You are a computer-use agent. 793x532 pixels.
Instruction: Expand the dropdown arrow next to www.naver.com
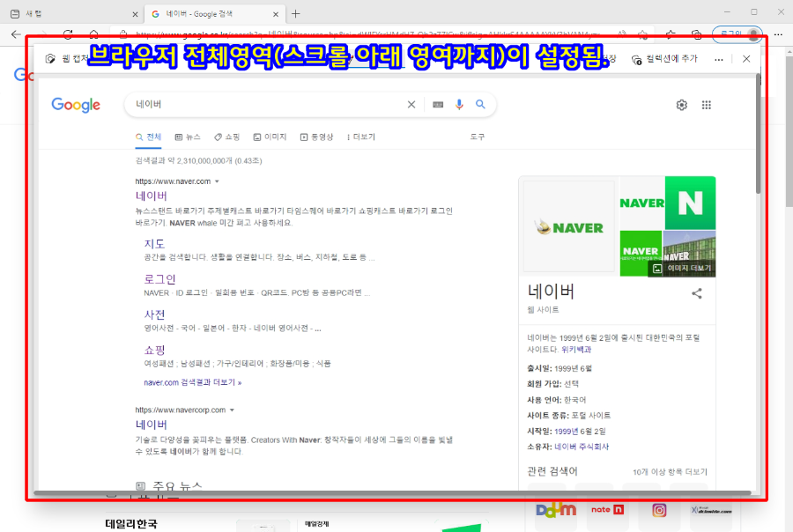coord(217,181)
